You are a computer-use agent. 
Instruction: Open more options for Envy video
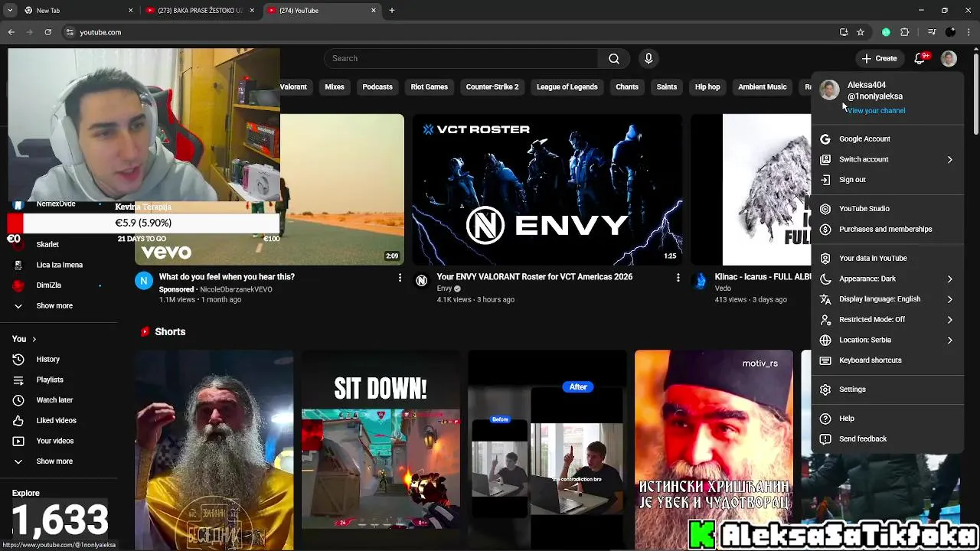point(678,278)
